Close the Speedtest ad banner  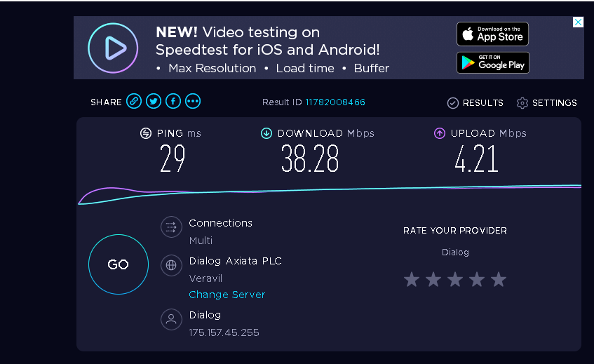point(578,22)
